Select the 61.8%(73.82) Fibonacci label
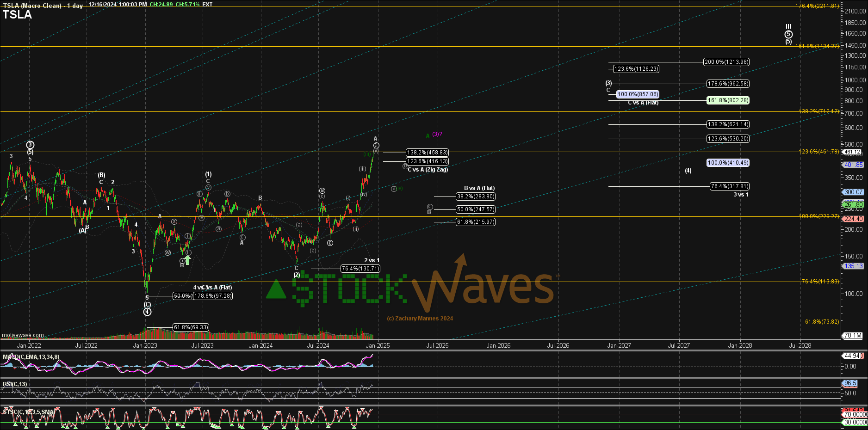This screenshot has width=868, height=430. click(822, 322)
